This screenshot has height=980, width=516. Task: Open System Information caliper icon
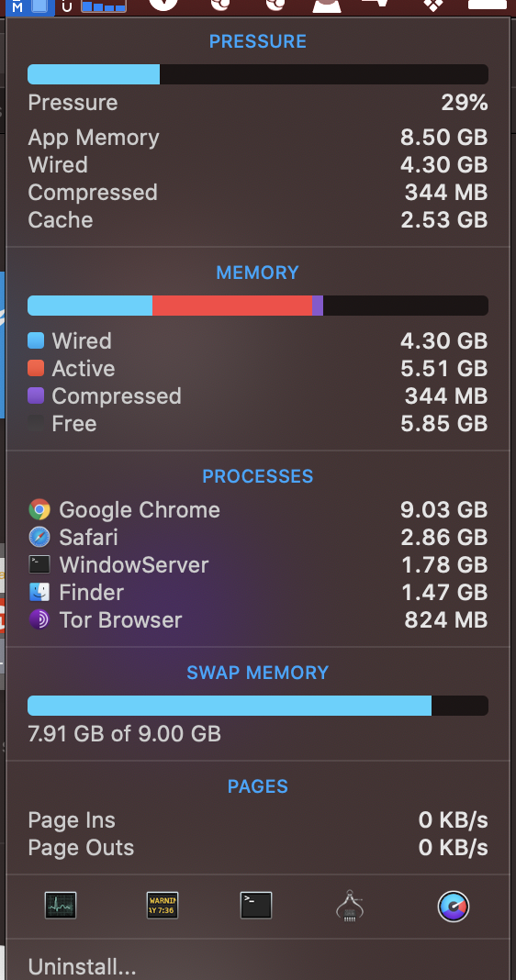click(x=350, y=905)
